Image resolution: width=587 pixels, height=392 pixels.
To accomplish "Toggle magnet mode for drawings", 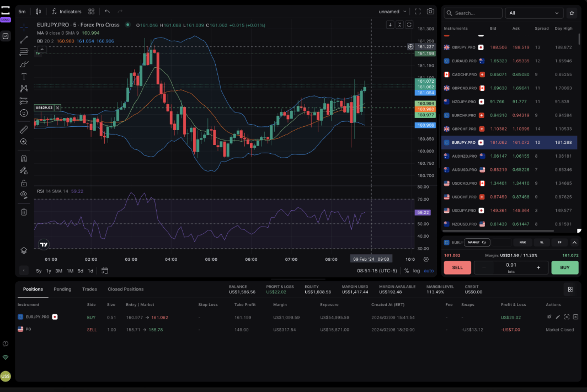I will point(24,158).
